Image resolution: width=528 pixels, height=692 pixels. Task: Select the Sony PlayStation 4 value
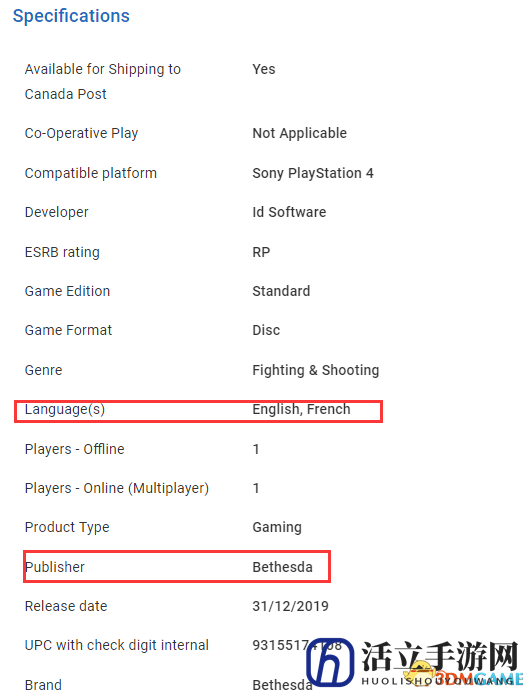point(313,173)
